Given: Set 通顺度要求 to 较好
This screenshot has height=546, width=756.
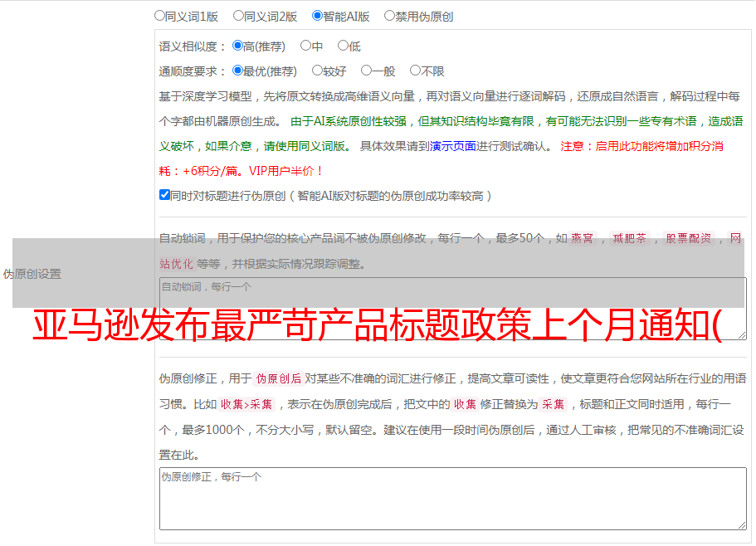Looking at the screenshot, I should 317,71.
